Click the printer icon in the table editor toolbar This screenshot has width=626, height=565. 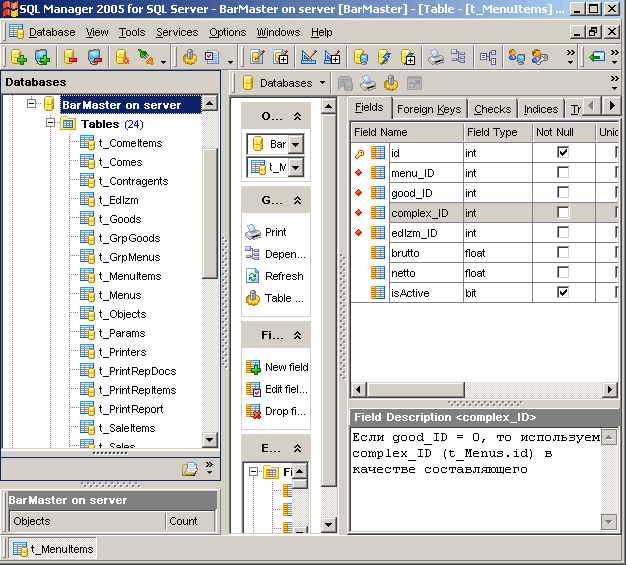[368, 83]
